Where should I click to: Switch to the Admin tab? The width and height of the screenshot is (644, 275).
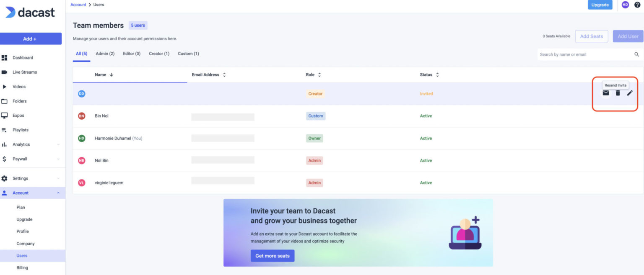[105, 54]
